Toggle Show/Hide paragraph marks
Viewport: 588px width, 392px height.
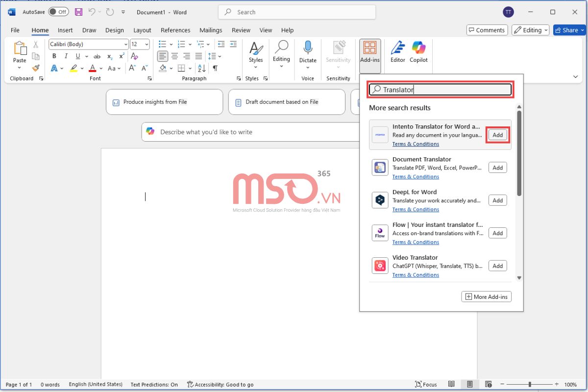click(215, 68)
